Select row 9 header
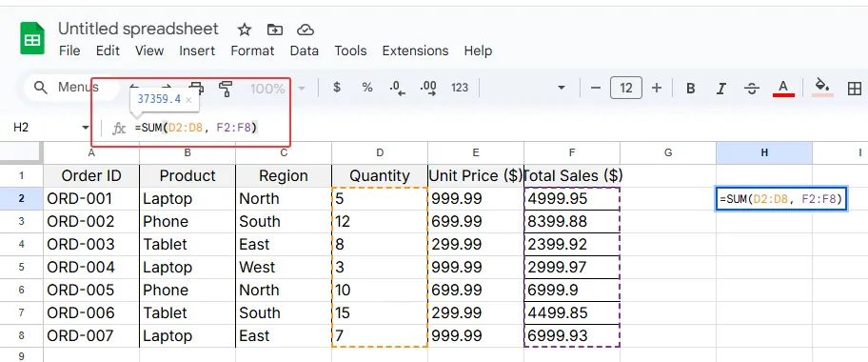This screenshot has height=362, width=868. coord(22,354)
